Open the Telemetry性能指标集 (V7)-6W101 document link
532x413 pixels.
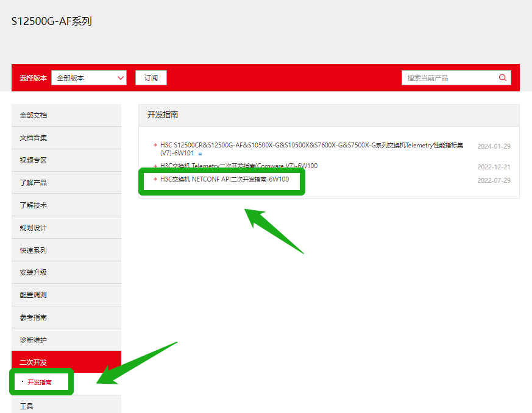311,149
